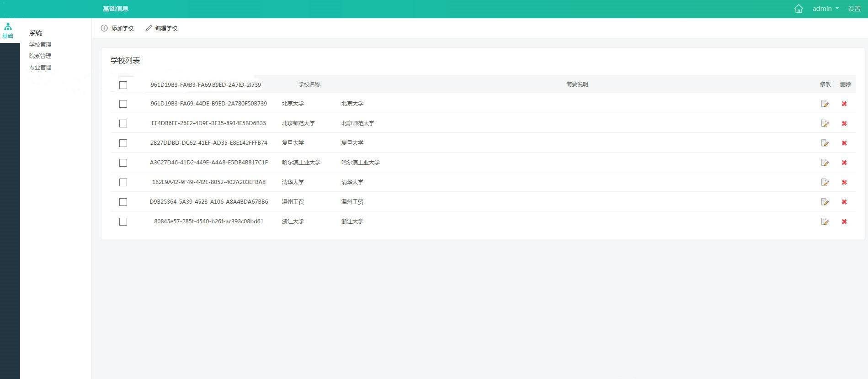Click the 基础信息 header title
Screen dimensions: 868x379
pos(116,9)
